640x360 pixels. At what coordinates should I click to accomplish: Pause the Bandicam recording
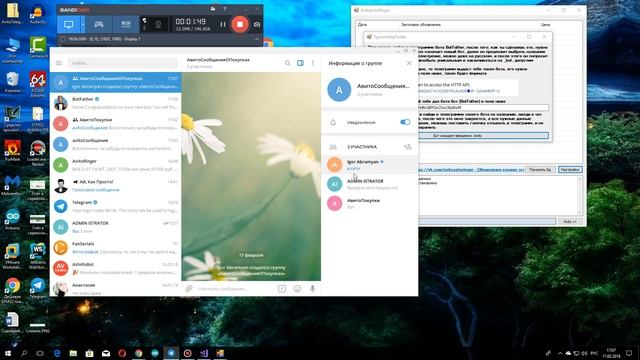(x=223, y=24)
